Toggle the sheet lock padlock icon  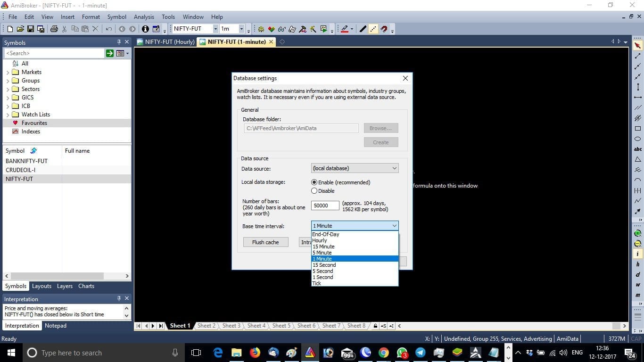(x=375, y=326)
